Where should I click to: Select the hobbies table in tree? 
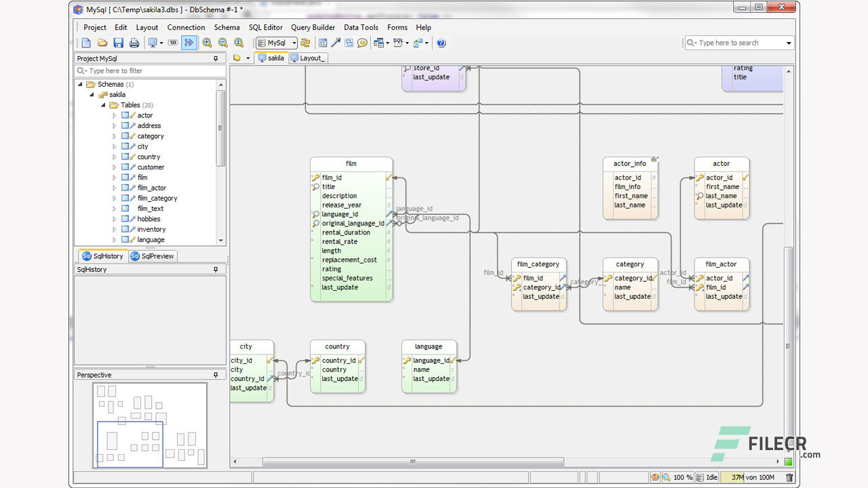(149, 219)
